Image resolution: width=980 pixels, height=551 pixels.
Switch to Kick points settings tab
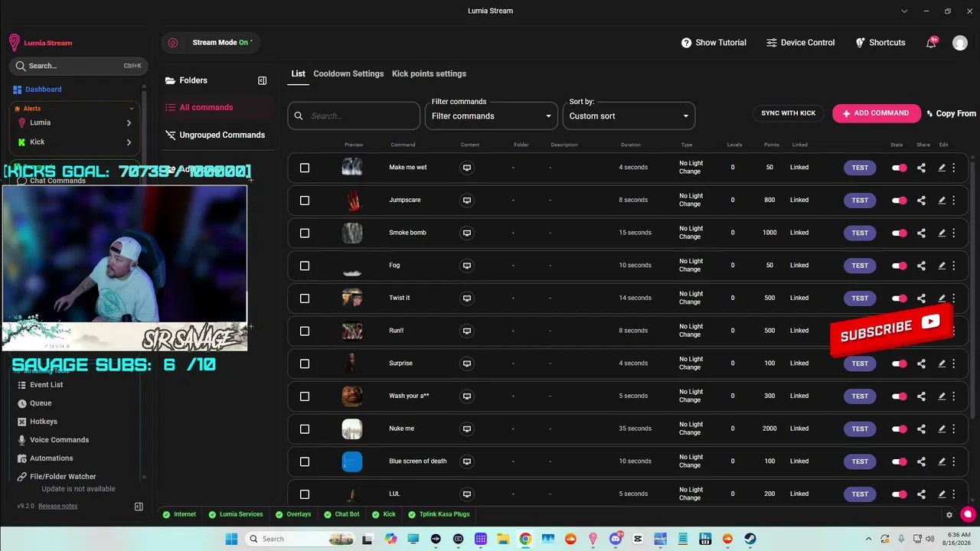pyautogui.click(x=429, y=73)
